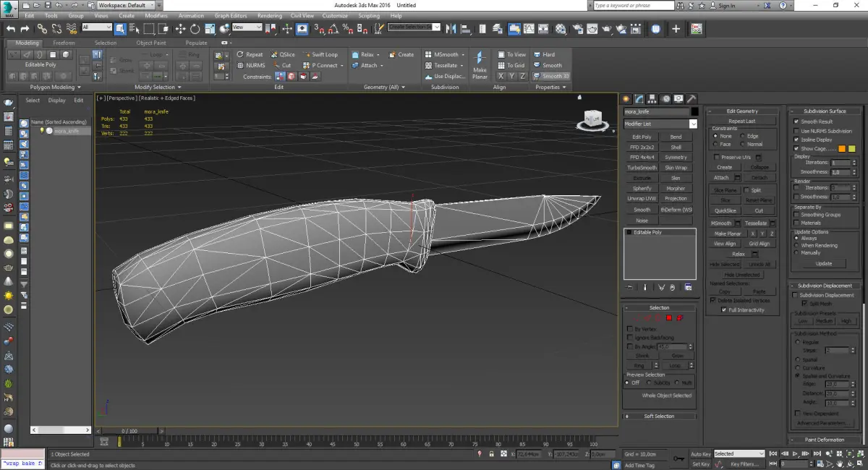Open the Rendering menu
Screen dimensions: 868x470
[270, 15]
